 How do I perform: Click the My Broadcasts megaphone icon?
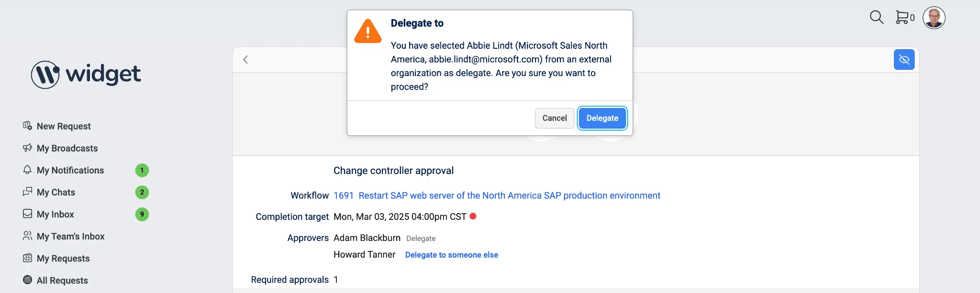tap(27, 148)
